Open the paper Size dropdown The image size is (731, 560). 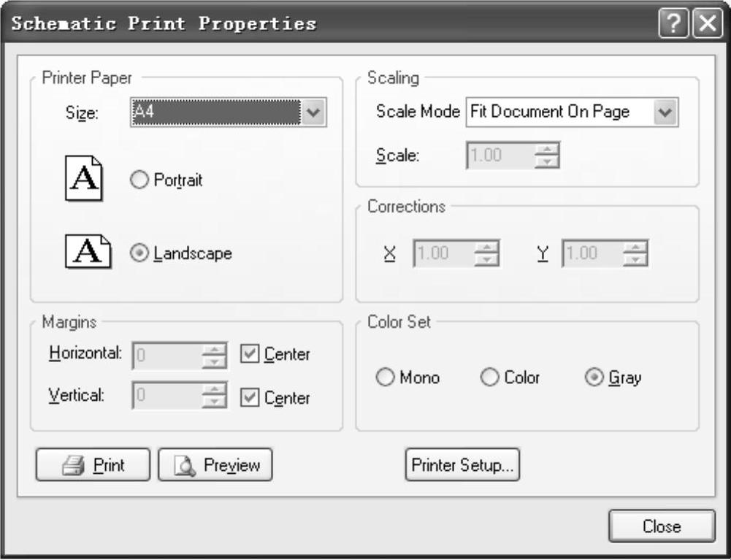314,113
